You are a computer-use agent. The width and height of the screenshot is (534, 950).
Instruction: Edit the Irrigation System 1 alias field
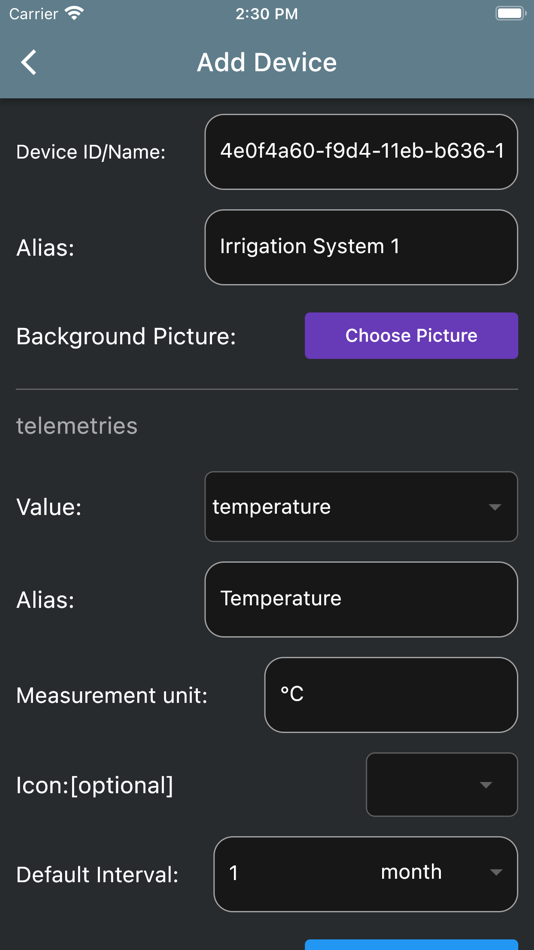click(x=361, y=247)
